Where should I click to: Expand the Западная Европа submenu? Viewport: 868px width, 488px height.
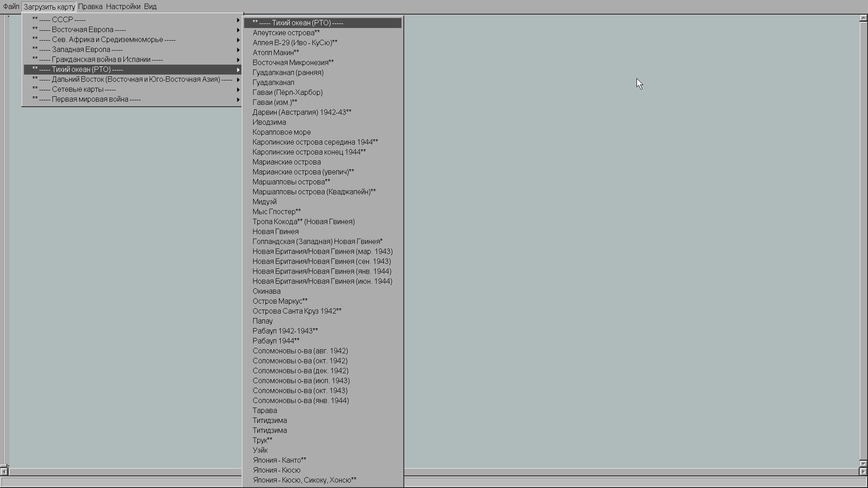(x=132, y=50)
